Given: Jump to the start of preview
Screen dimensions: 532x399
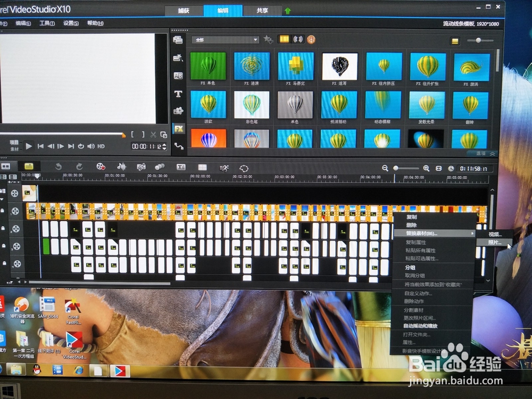Looking at the screenshot, I should pyautogui.click(x=40, y=146).
